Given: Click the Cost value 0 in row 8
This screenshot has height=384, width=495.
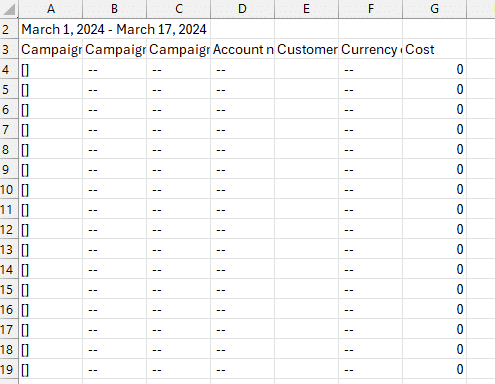Looking at the screenshot, I should [434, 149].
